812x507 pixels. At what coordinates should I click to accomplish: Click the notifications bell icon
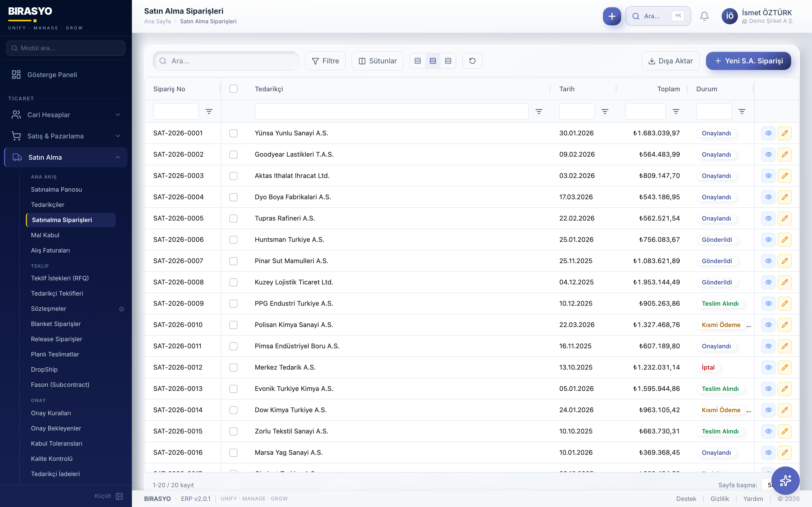click(704, 16)
